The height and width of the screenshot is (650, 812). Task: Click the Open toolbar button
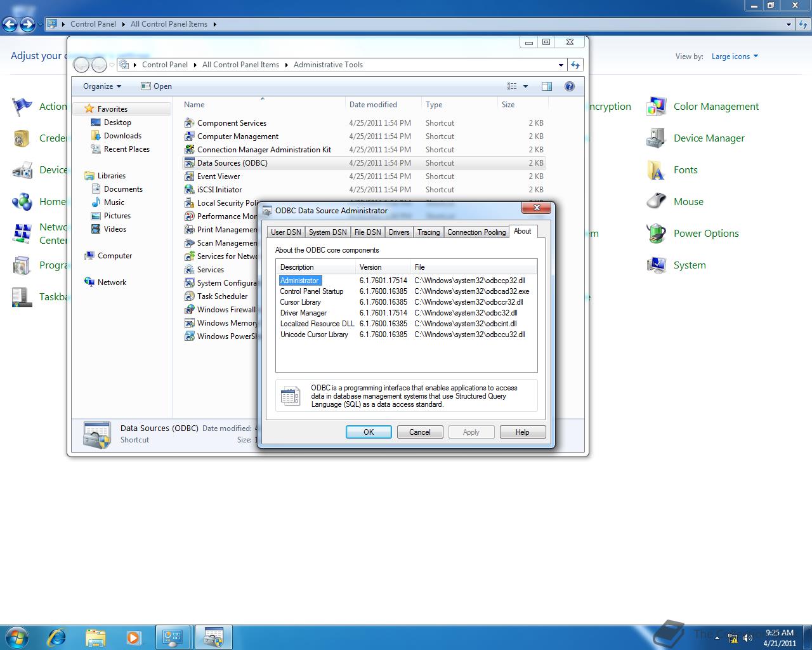tap(156, 86)
